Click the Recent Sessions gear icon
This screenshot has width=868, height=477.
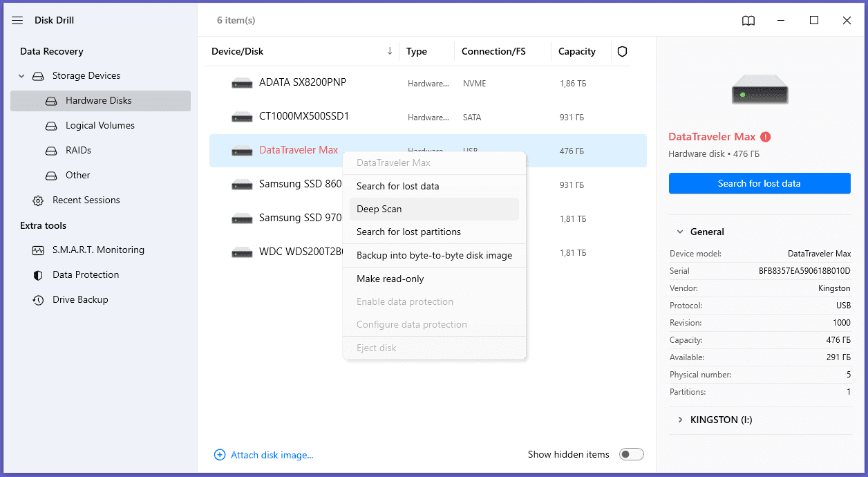(38, 200)
